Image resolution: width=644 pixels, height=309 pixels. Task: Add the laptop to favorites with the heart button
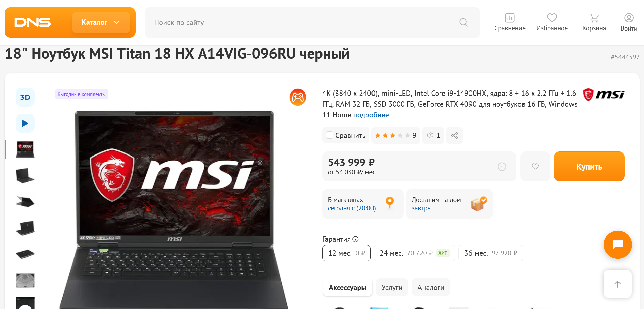(x=535, y=166)
